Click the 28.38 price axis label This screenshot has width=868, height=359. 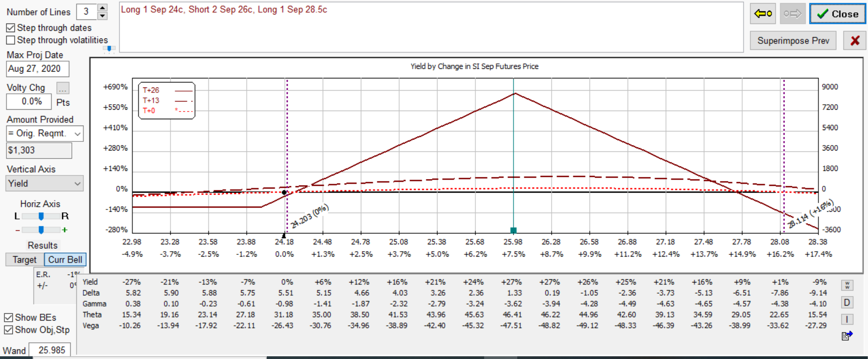coord(818,242)
